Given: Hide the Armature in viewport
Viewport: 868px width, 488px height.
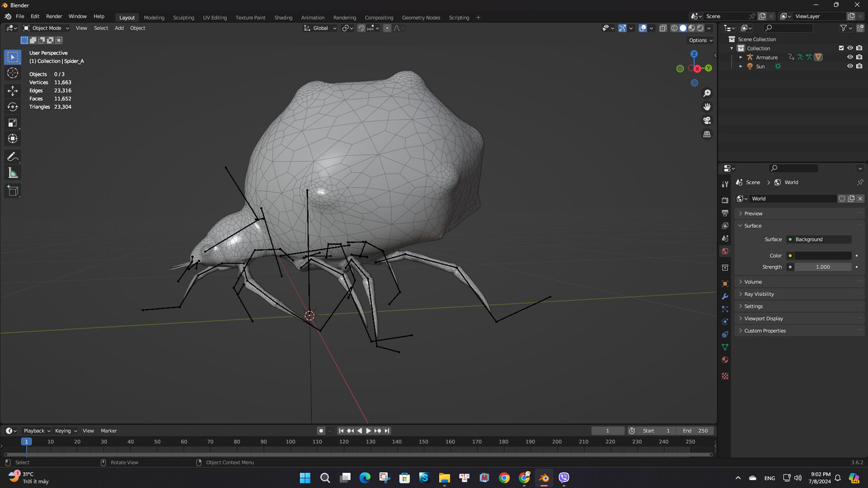Looking at the screenshot, I should point(849,57).
